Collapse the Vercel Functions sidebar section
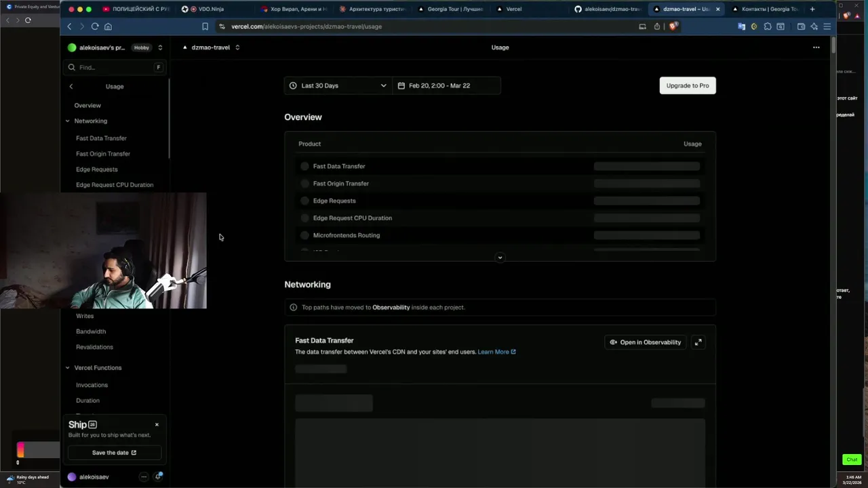Viewport: 868px width, 488px height. (98, 368)
